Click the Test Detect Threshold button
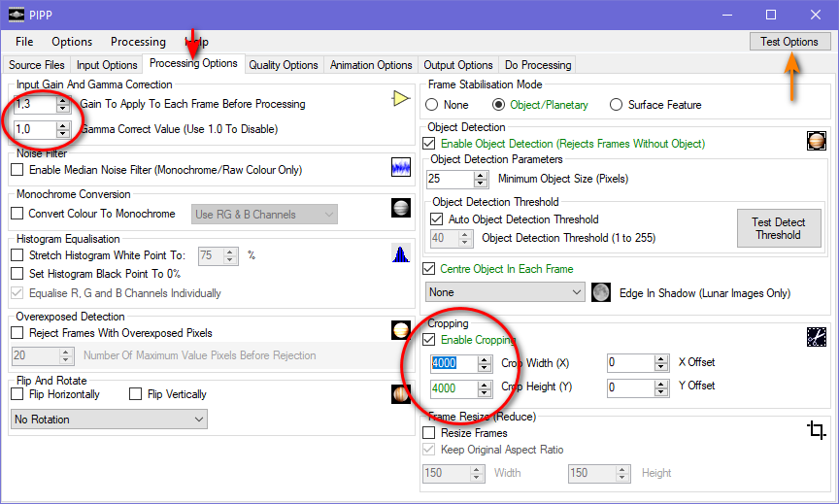The height and width of the screenshot is (504, 839). tap(778, 228)
